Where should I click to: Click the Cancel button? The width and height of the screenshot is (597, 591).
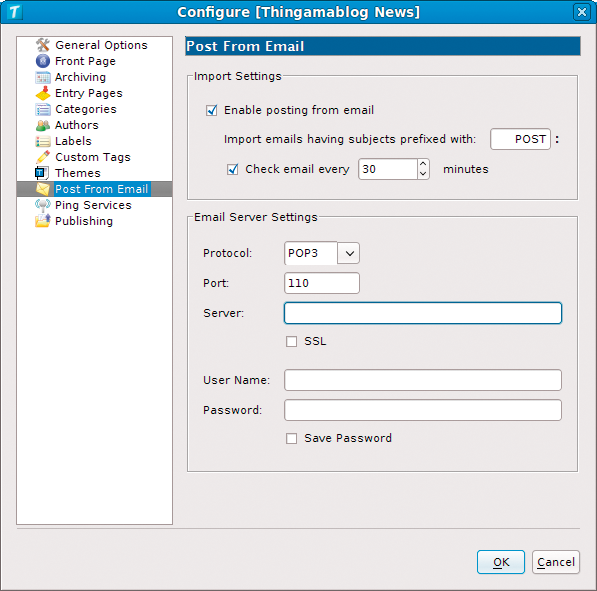556,562
